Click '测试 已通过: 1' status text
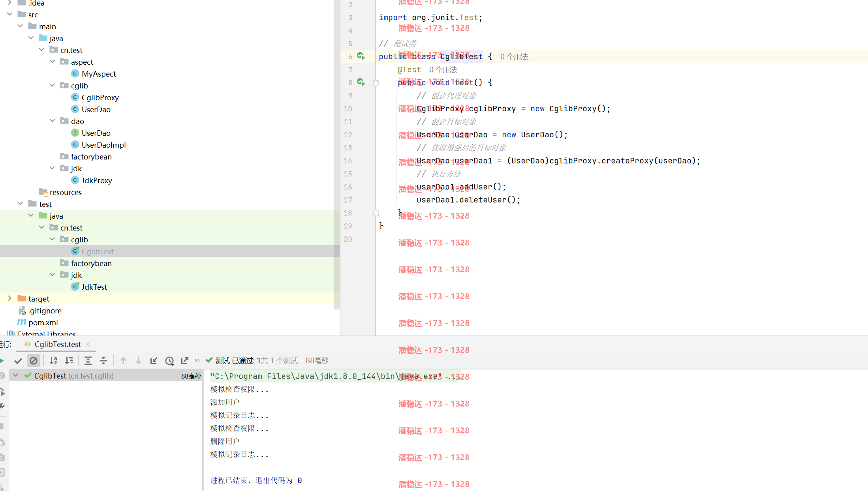This screenshot has width=868, height=491. click(x=238, y=361)
